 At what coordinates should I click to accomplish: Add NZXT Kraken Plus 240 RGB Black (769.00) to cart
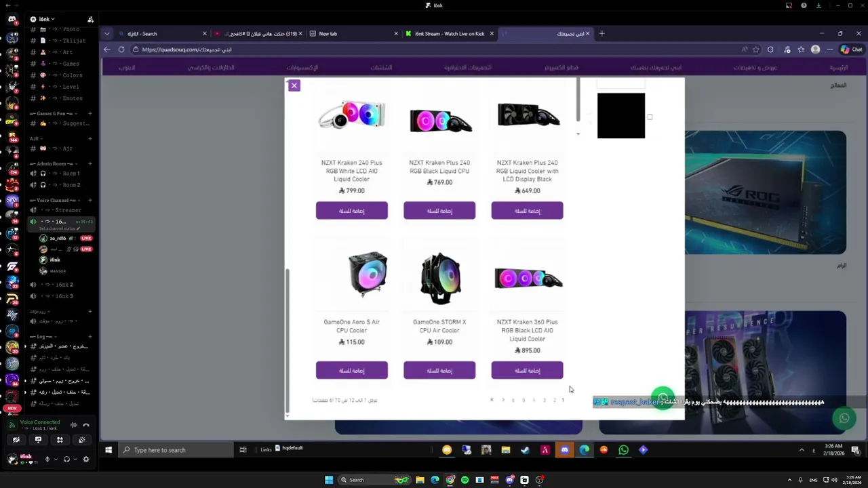click(x=439, y=211)
